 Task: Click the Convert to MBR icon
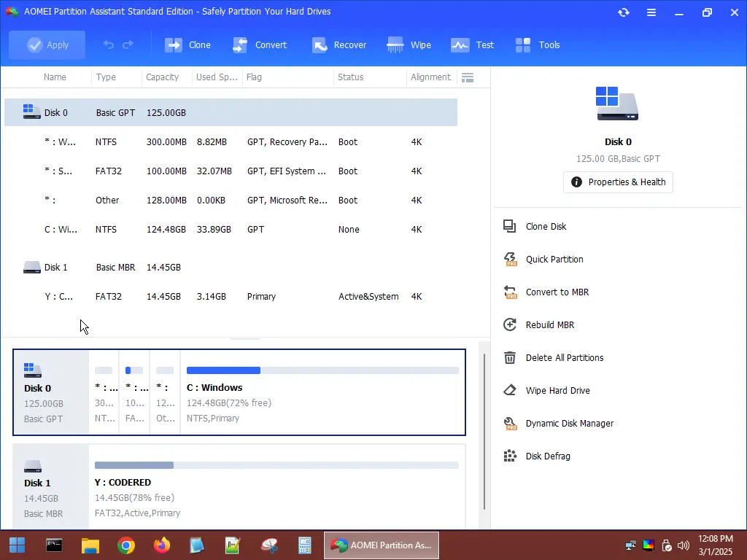[x=510, y=292]
